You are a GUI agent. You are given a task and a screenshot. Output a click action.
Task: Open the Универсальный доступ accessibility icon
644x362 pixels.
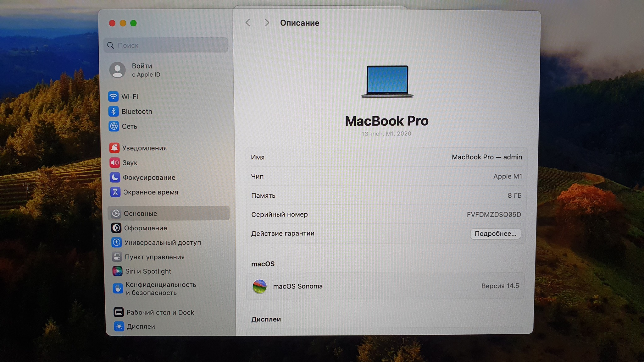click(116, 242)
